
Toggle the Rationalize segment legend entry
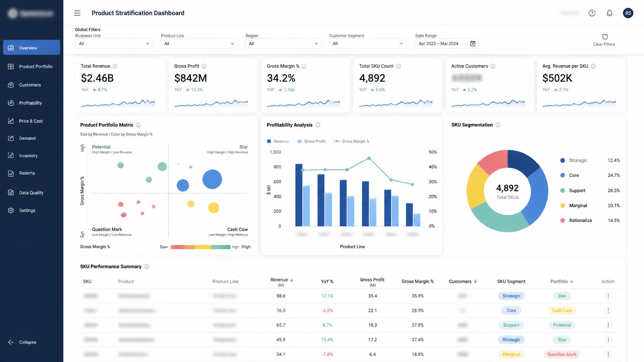pyautogui.click(x=590, y=220)
